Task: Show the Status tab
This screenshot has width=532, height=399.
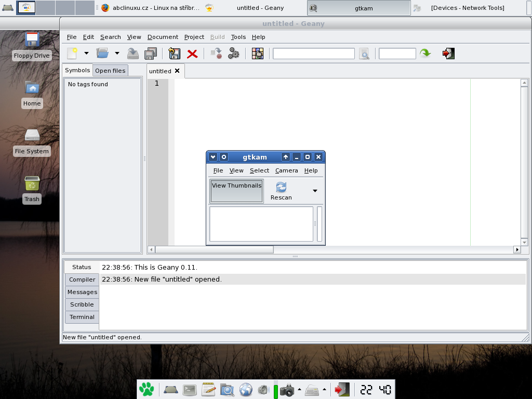Action: pyautogui.click(x=82, y=268)
